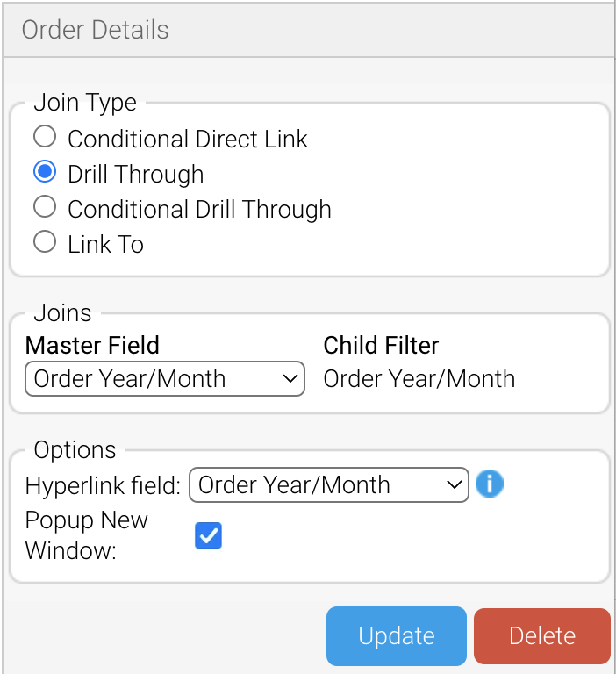The width and height of the screenshot is (616, 674).
Task: Click the Conditional Drill Through label text
Action: pyautogui.click(x=199, y=210)
